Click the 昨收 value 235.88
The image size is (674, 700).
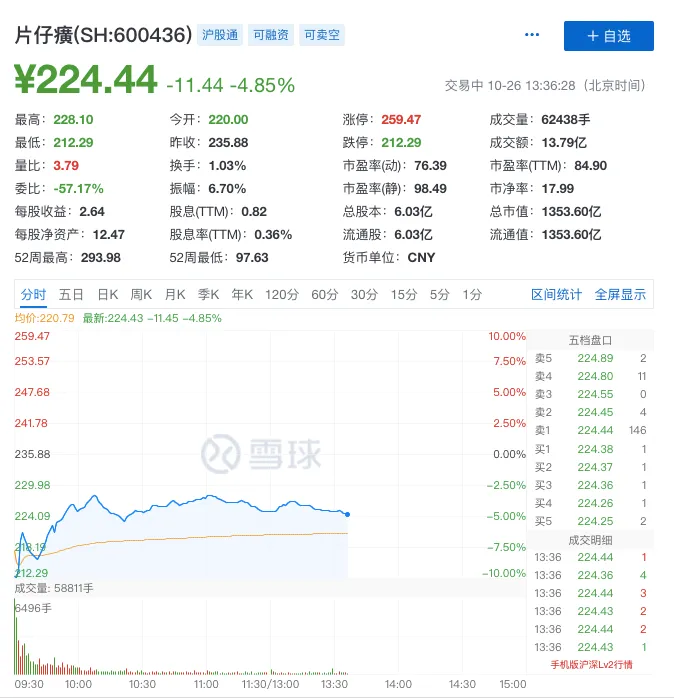pyautogui.click(x=228, y=143)
